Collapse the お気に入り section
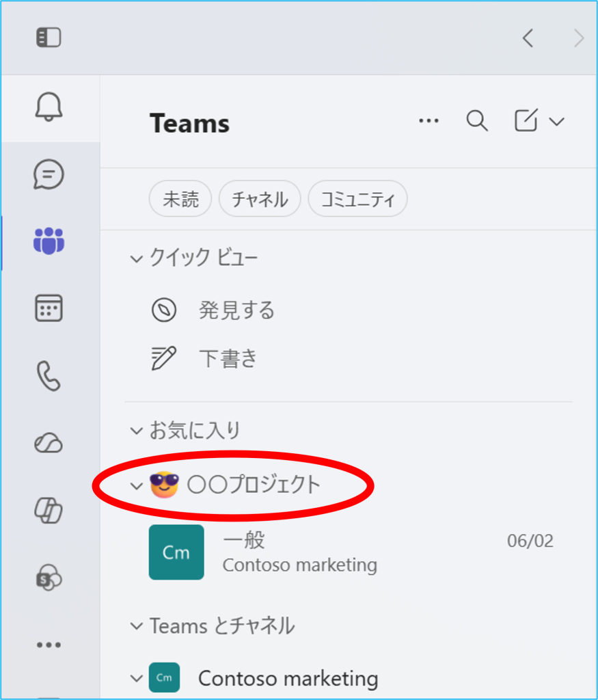Screen dimensions: 598x700 click(x=136, y=431)
